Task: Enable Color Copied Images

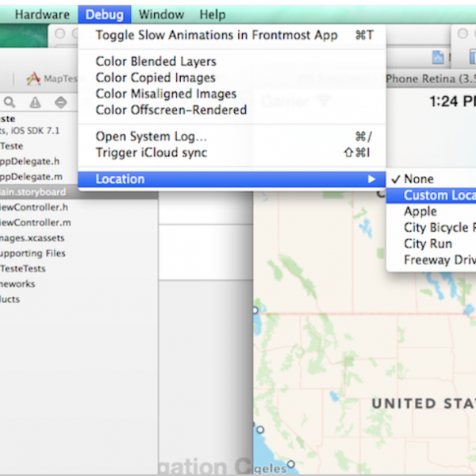Action: [x=232, y=78]
